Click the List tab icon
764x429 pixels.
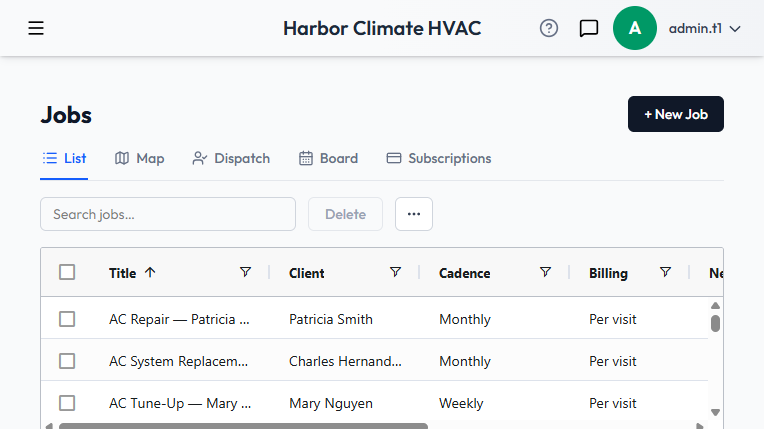pyautogui.click(x=50, y=158)
